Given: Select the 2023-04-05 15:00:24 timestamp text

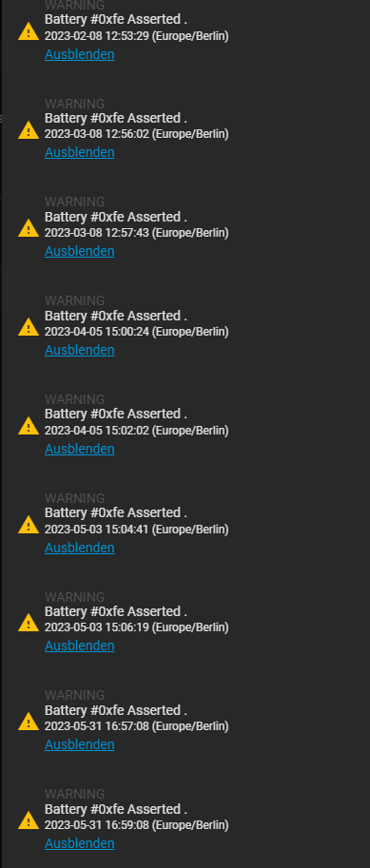Looking at the screenshot, I should pos(97,332).
